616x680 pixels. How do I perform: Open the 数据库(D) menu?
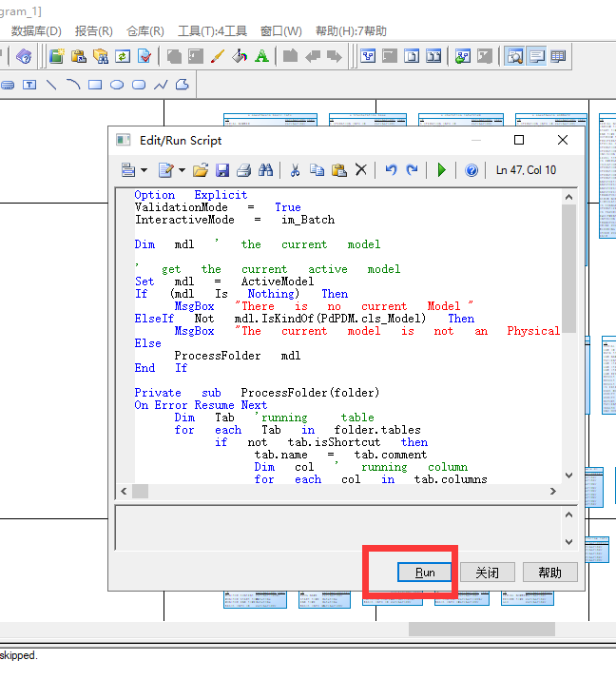point(36,31)
